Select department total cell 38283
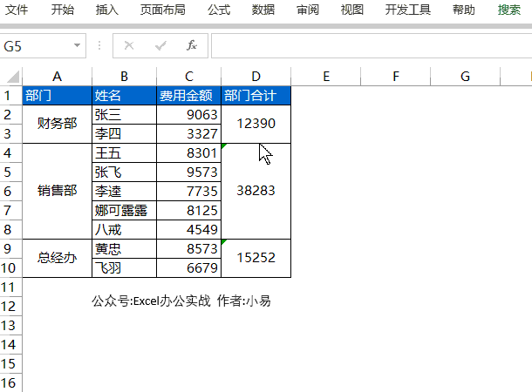Image resolution: width=532 pixels, height=392 pixels. click(x=256, y=191)
